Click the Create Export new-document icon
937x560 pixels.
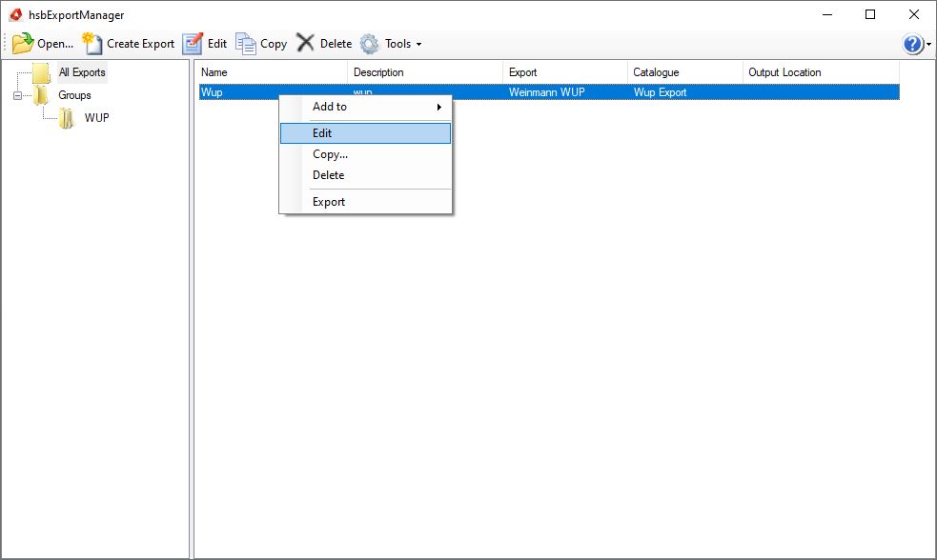click(x=92, y=44)
